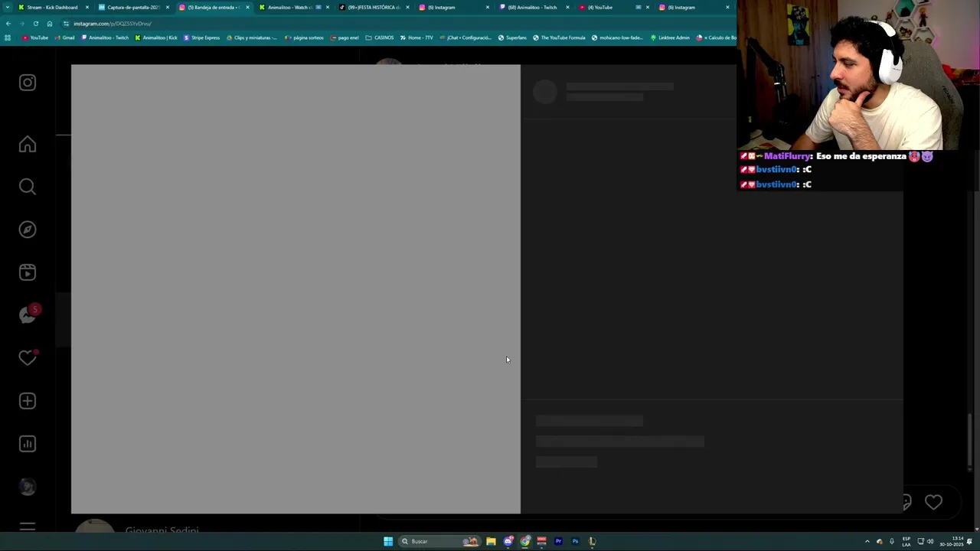Open Clips y miniaturas bookmark
Viewport: 980px width, 551px height.
(x=252, y=37)
